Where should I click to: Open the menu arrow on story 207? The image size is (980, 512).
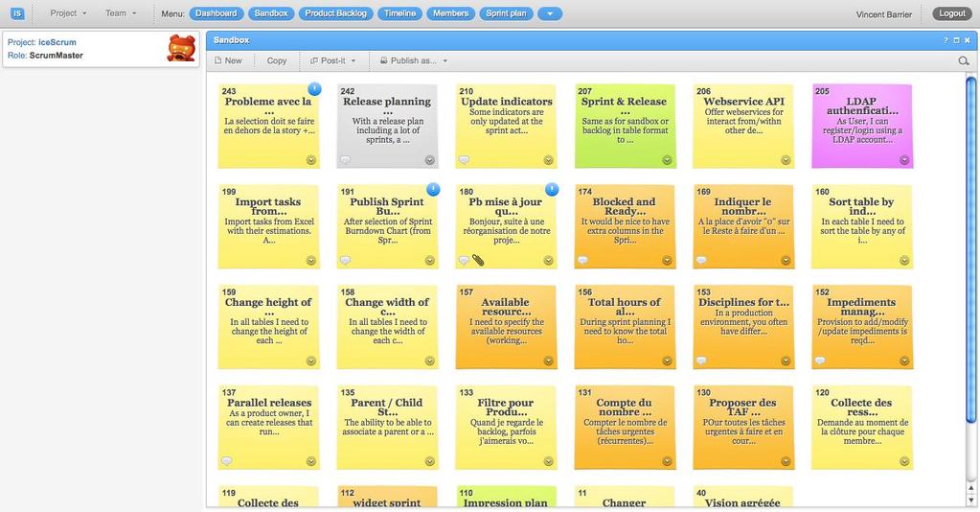tap(668, 160)
